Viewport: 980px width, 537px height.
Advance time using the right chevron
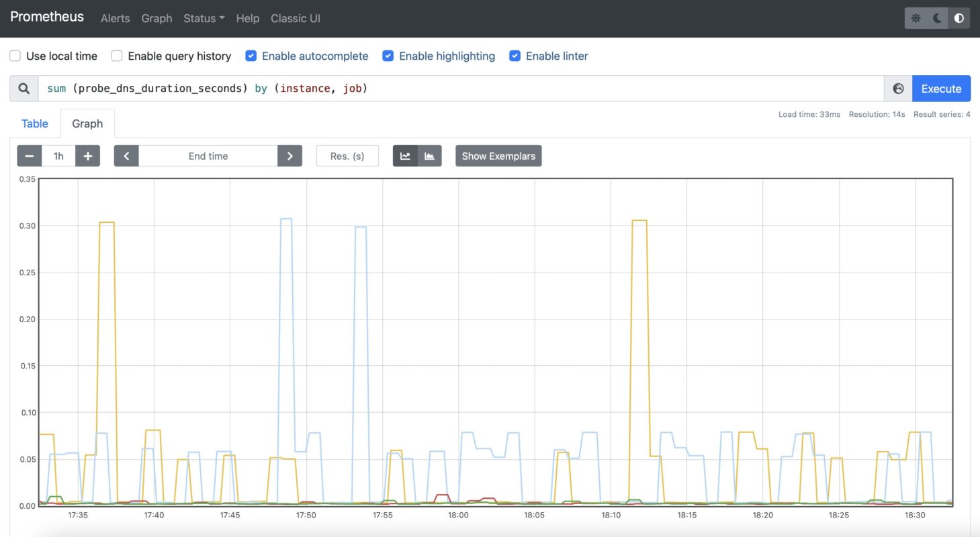coord(289,155)
